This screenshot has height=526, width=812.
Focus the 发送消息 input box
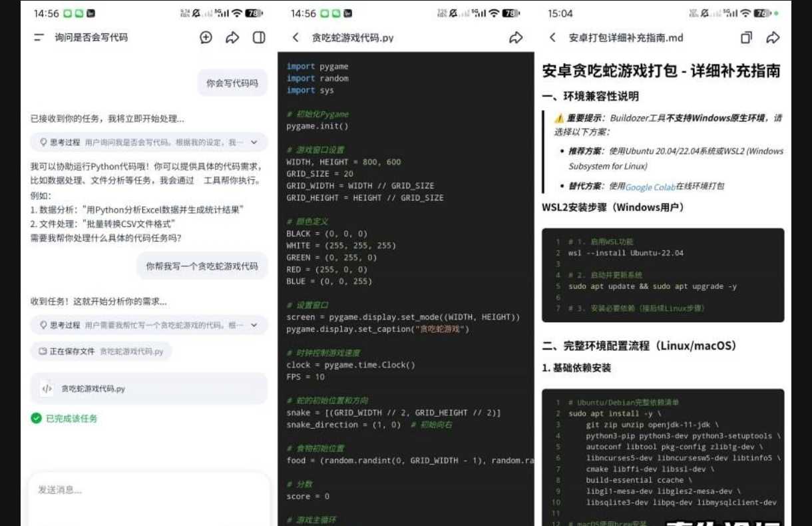pos(148,490)
